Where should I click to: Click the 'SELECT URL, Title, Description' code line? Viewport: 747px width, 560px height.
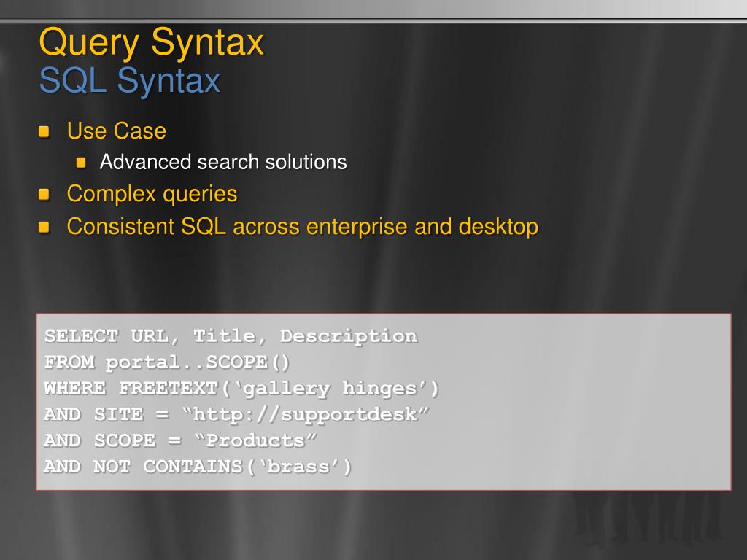[231, 337]
